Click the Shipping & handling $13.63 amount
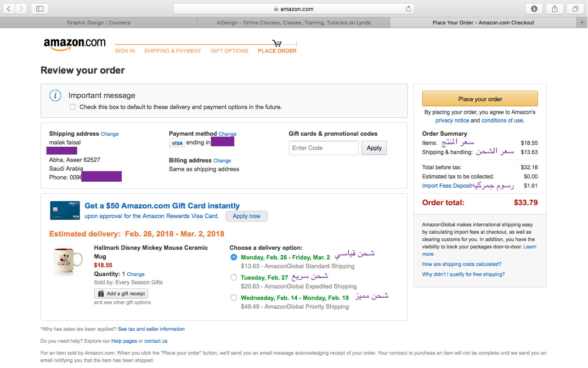Screen dimensions: 588x368 coord(529,152)
